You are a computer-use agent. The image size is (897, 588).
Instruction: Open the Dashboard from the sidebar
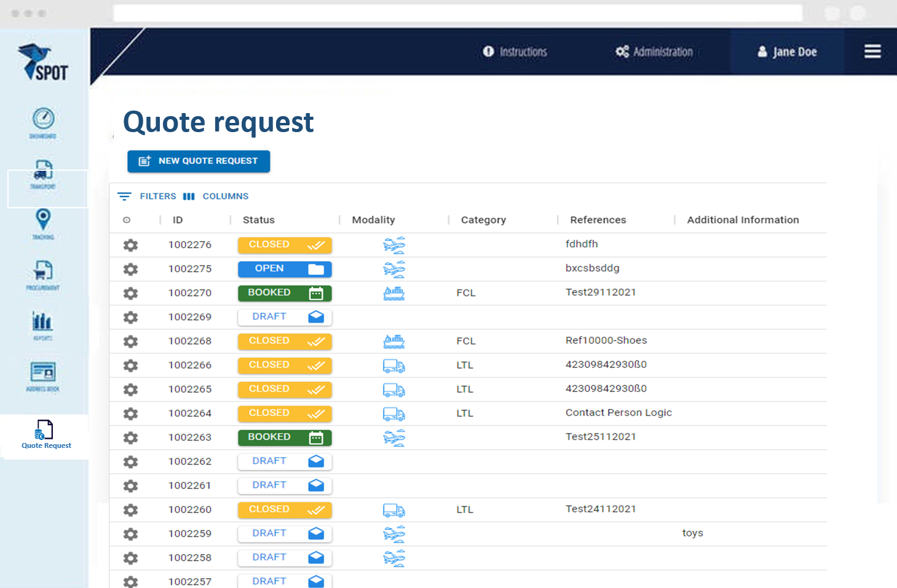tap(43, 122)
